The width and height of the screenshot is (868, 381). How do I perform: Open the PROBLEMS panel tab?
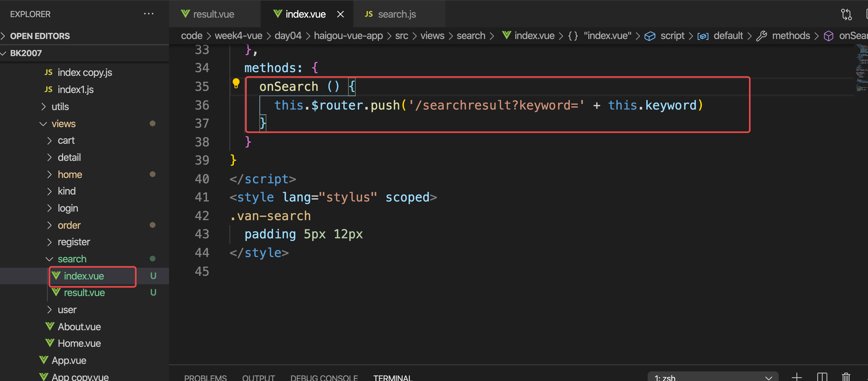[205, 378]
